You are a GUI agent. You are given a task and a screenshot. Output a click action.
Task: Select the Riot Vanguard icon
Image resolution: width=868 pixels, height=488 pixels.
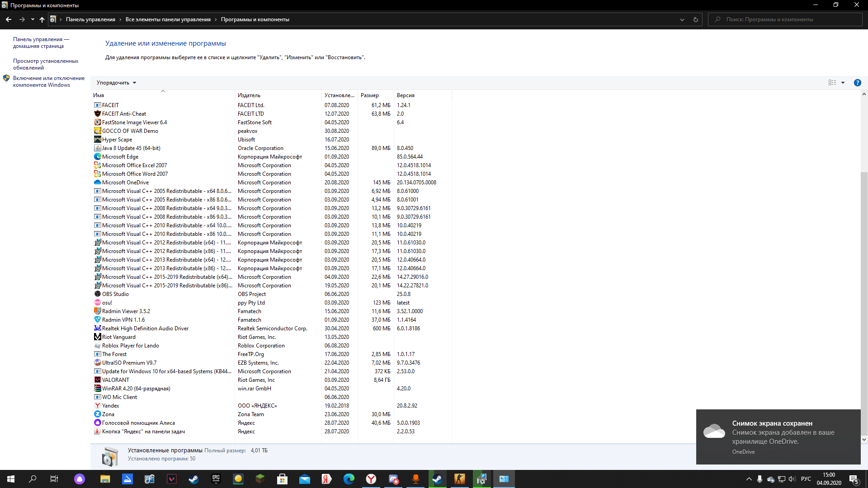97,337
